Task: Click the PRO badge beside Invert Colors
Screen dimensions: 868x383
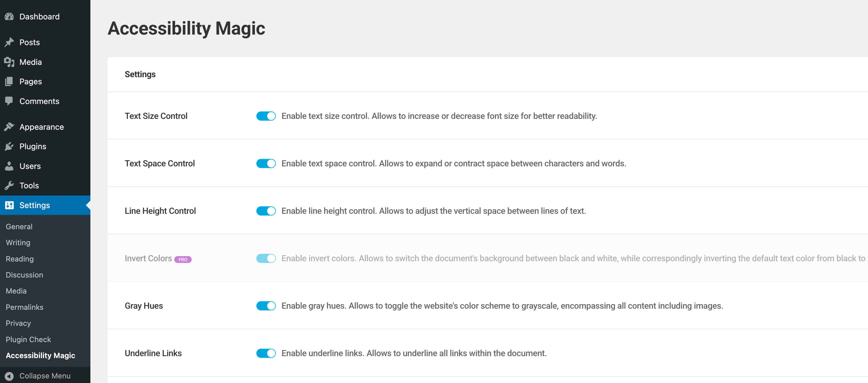Action: pos(183,260)
